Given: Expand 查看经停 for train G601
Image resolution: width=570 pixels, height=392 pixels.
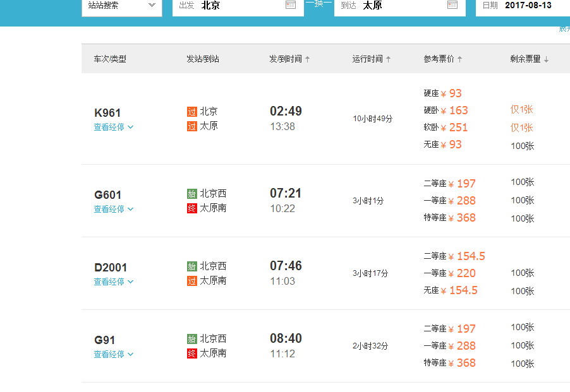Looking at the screenshot, I should click(x=114, y=209).
